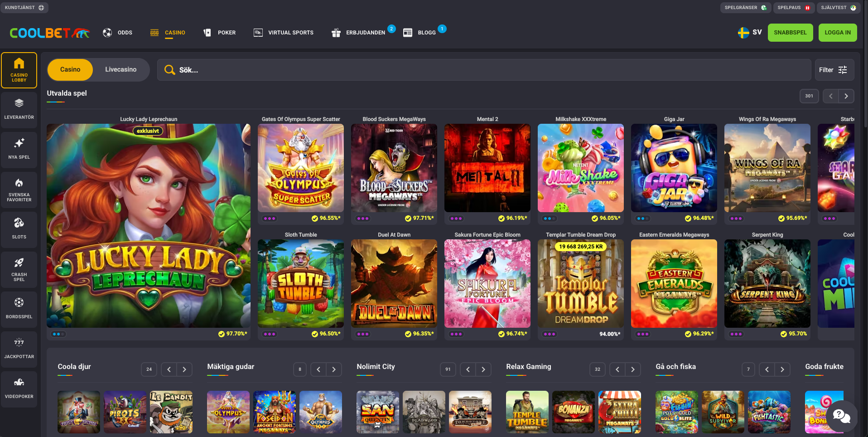The height and width of the screenshot is (437, 868).
Task: Show previous games in Gå och fiska
Action: pyautogui.click(x=767, y=369)
